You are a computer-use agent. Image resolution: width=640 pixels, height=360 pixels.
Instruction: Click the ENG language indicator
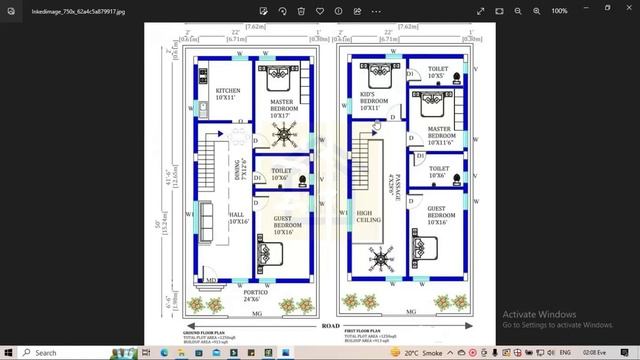pos(565,353)
